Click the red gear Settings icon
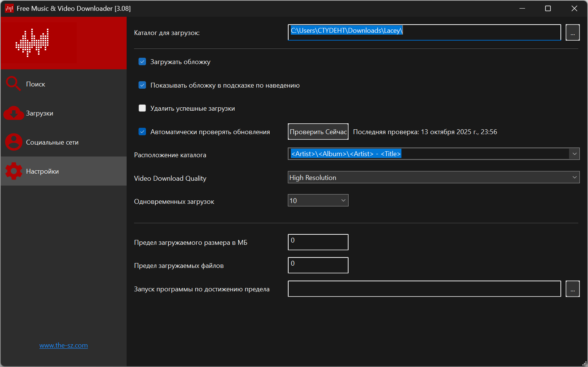 14,171
